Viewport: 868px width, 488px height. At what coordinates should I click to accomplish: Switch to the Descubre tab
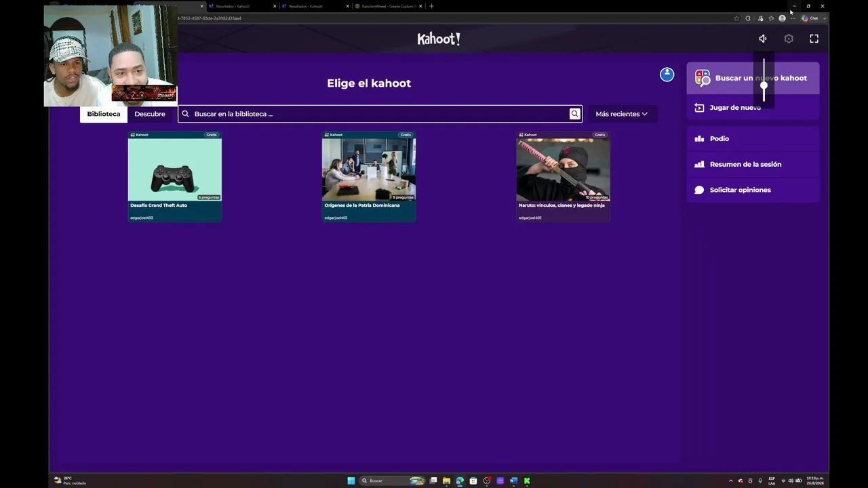click(150, 114)
